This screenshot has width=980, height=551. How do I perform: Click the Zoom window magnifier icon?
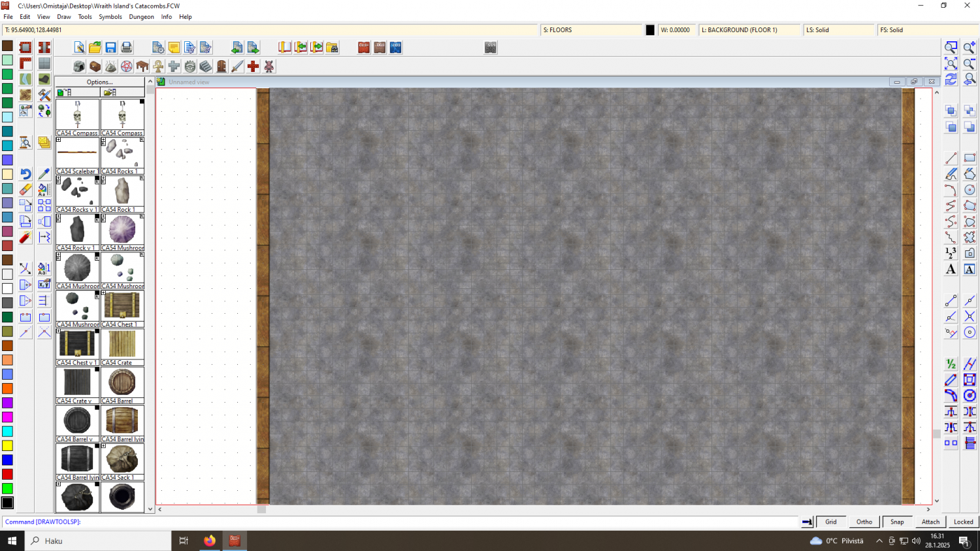point(951,48)
